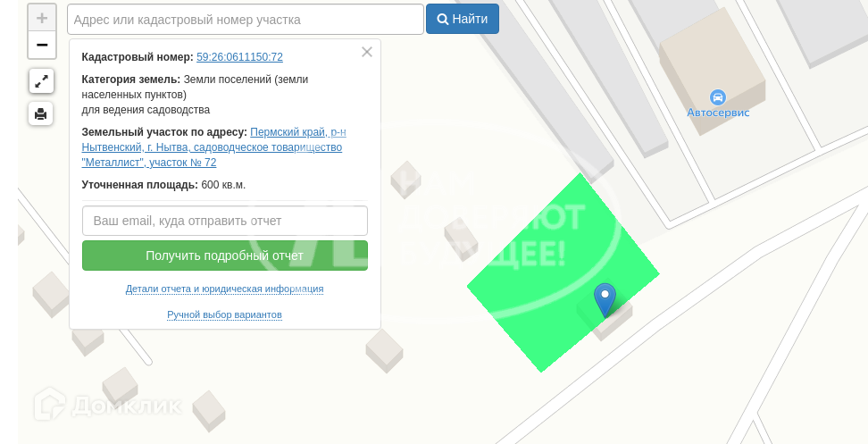Open Детали отчета и юридическая информация link

tap(225, 289)
